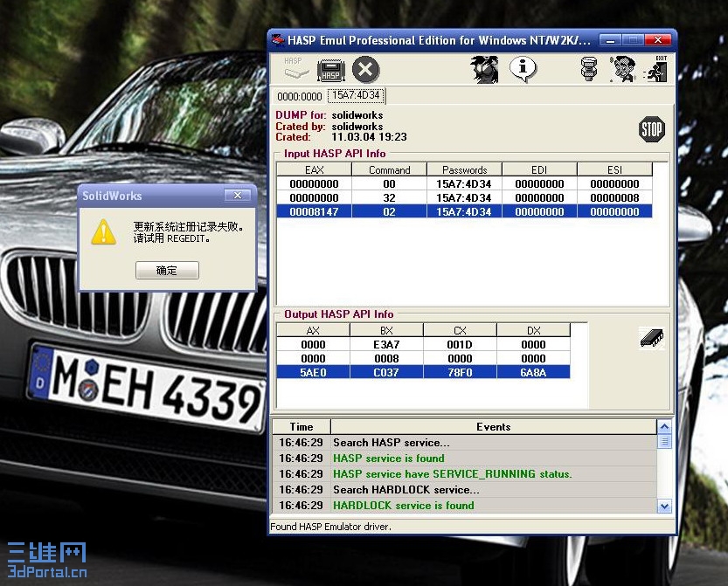Click the Time column header

click(x=302, y=427)
